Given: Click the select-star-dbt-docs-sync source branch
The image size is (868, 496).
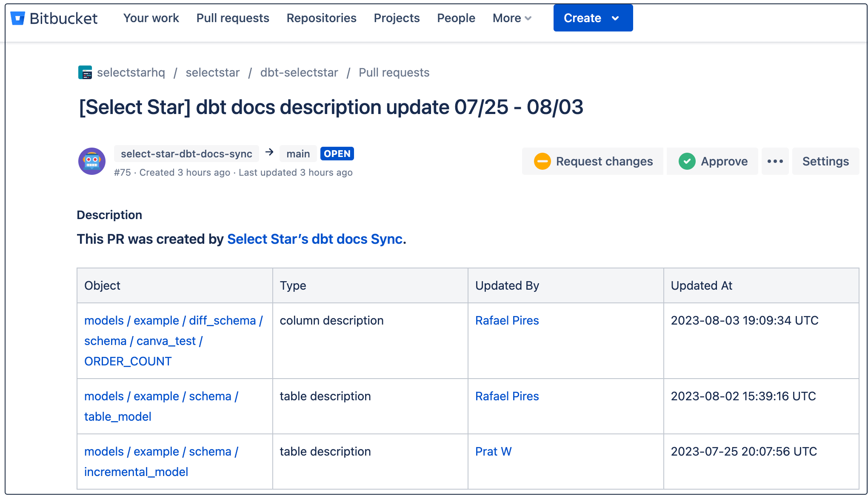Looking at the screenshot, I should pyautogui.click(x=186, y=154).
